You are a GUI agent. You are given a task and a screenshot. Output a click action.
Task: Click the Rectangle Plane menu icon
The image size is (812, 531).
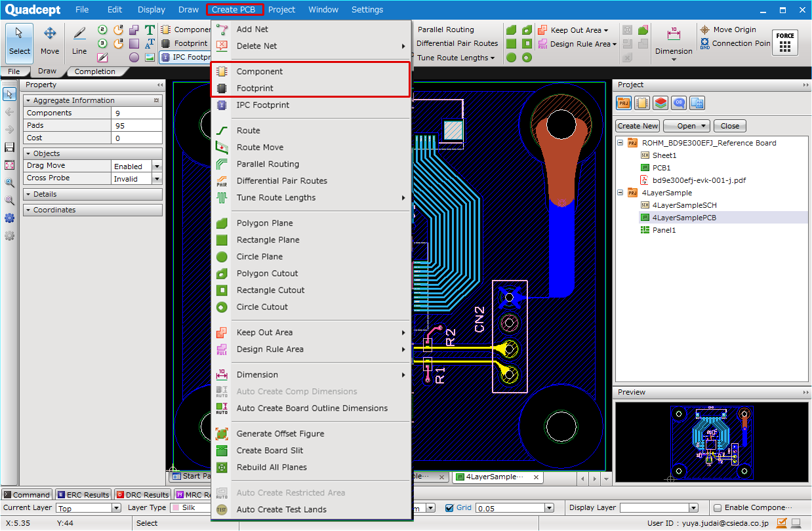click(222, 240)
